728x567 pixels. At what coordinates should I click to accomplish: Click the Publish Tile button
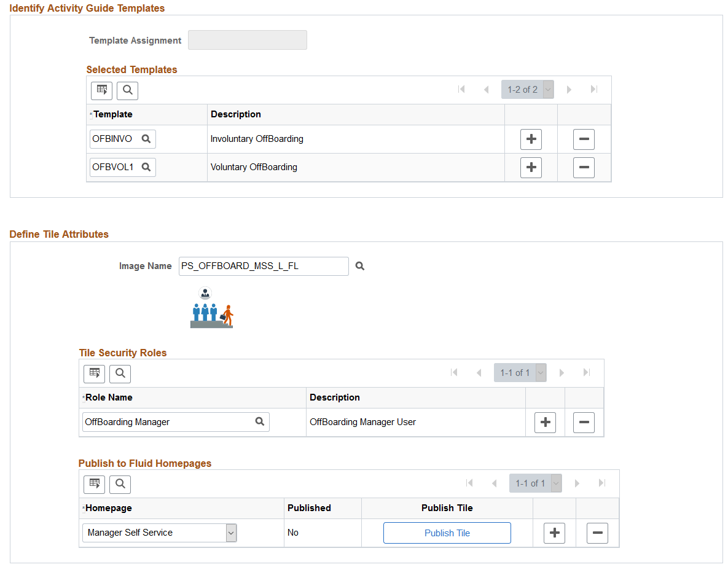[x=447, y=533]
